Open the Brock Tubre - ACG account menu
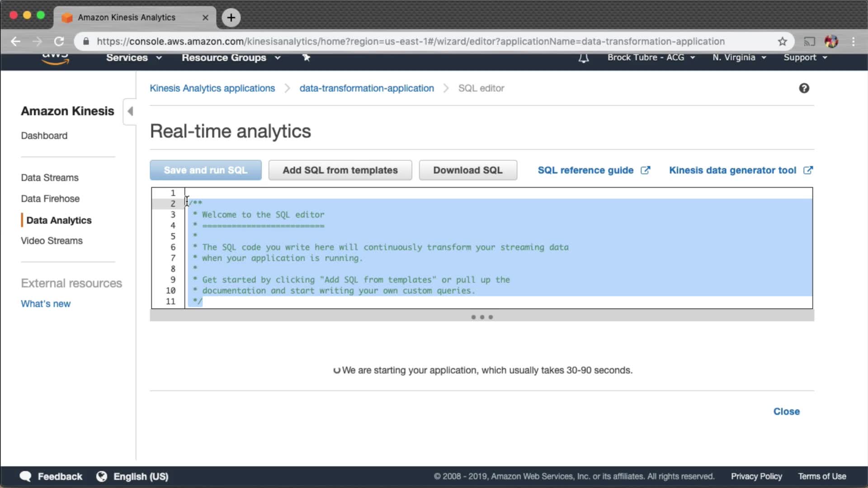Screen dimensions: 868x488 (651, 57)
